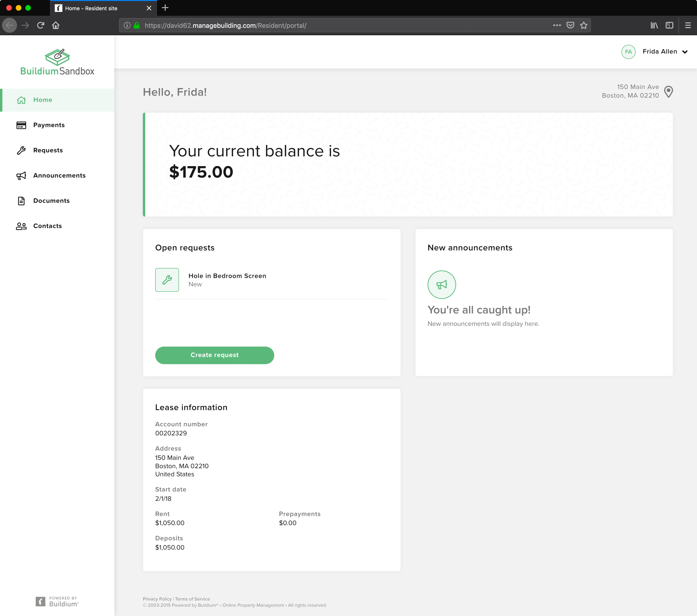Select the megaphone icon for Announcements
This screenshot has width=697, height=616.
(x=21, y=176)
